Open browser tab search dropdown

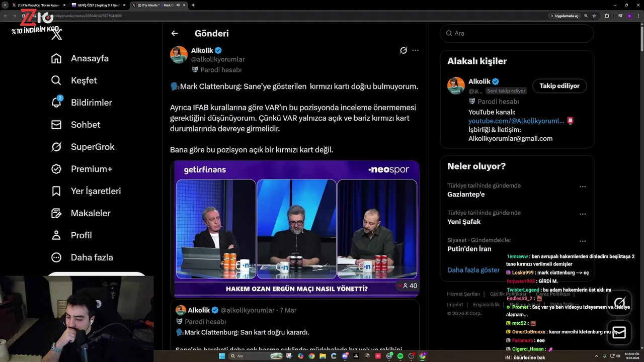click(5, 5)
